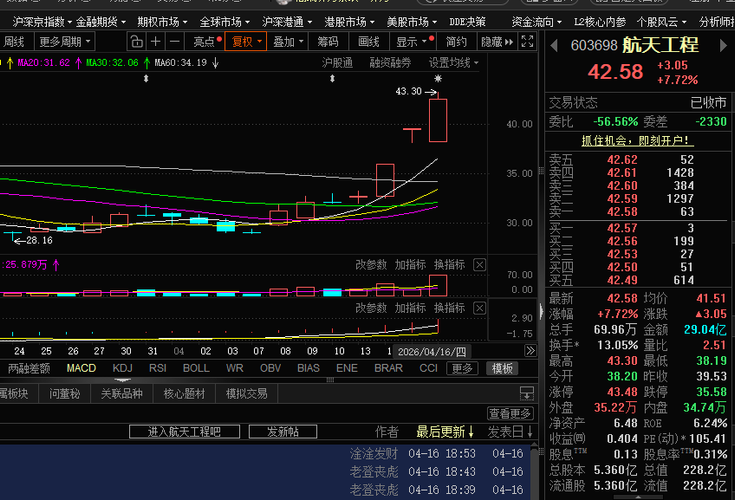The height and width of the screenshot is (500, 735).
Task: Open 美股市场 menu
Action: (412, 22)
